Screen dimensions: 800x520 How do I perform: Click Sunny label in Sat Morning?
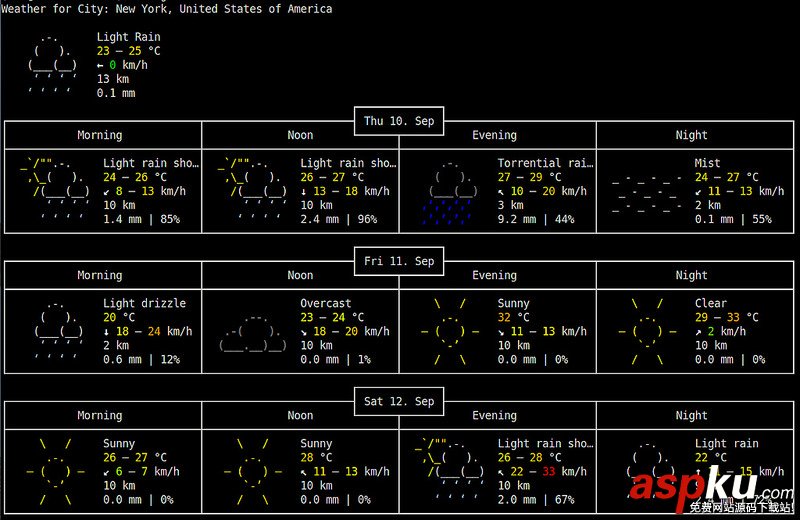[119, 444]
